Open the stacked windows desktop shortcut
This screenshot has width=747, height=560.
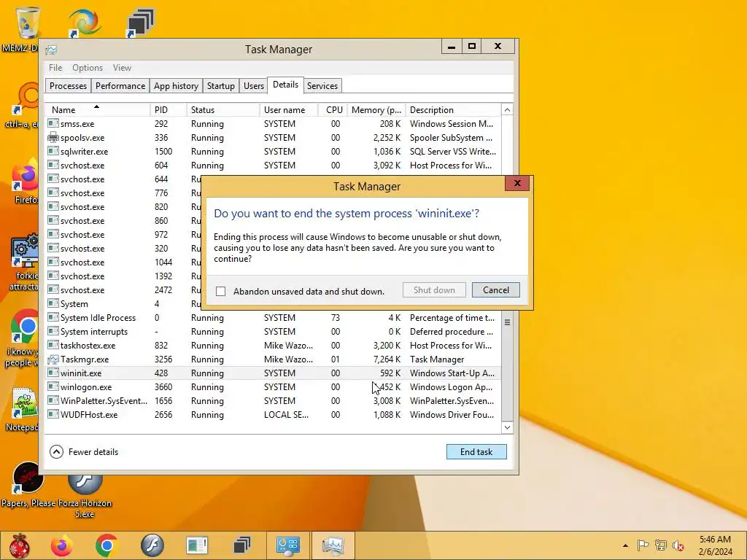tap(141, 23)
